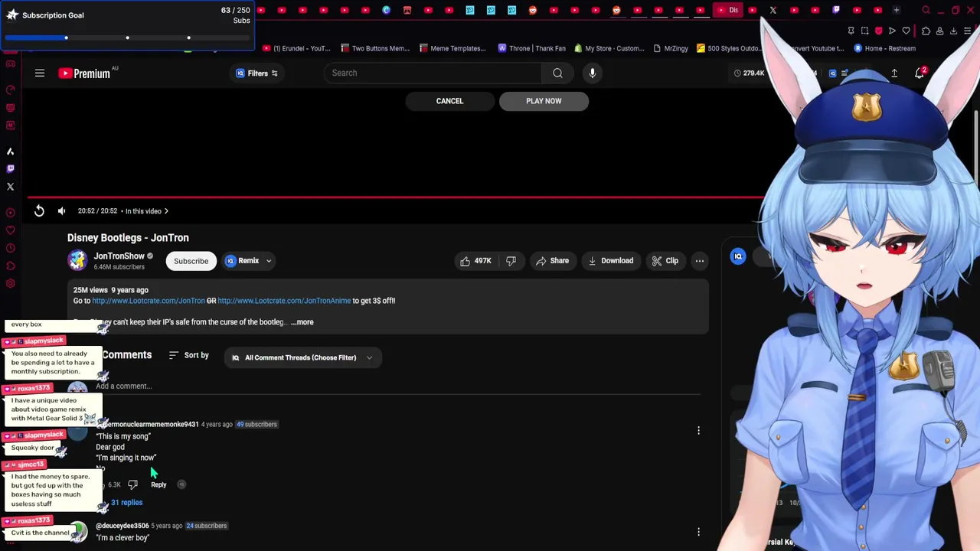The image size is (980, 551).
Task: Open Lootcrate.com/JonTronAnime link
Action: 284,301
